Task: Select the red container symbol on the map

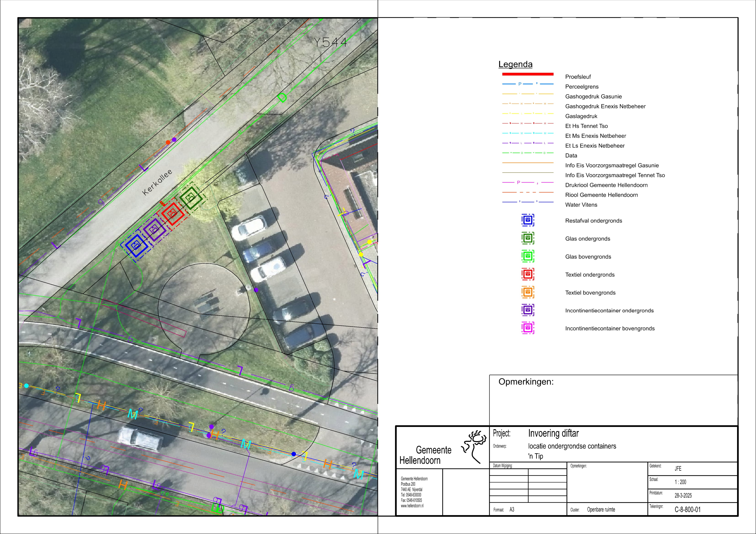Action: coord(172,214)
